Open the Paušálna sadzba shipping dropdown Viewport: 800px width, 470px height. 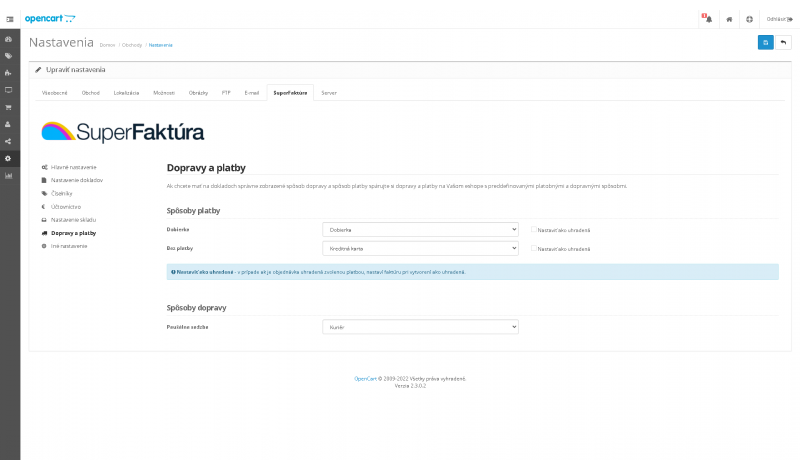coord(420,327)
